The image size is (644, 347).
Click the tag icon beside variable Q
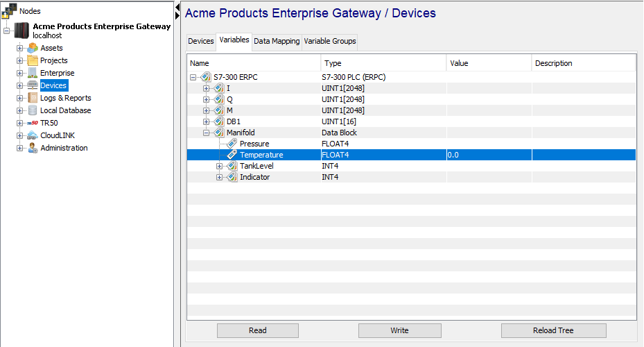(x=219, y=99)
